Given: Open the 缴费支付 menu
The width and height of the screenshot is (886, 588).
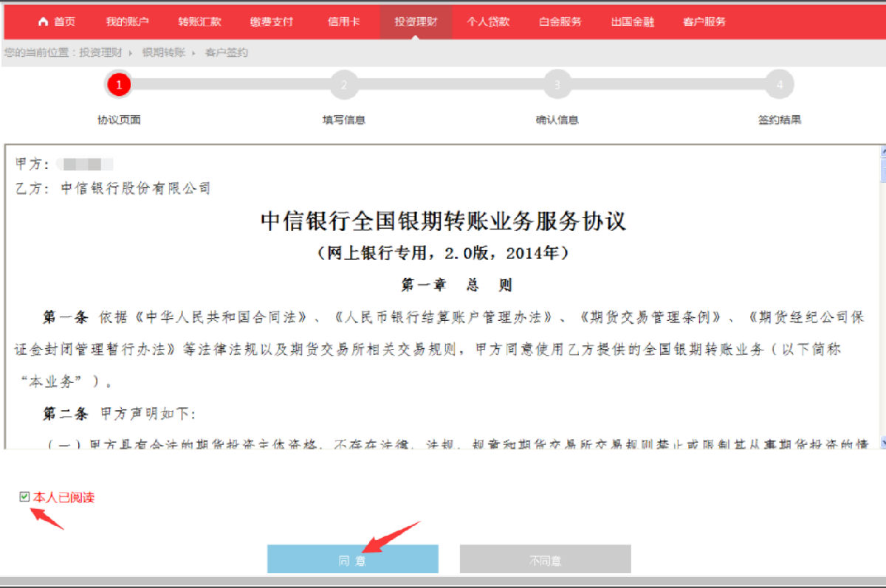Looking at the screenshot, I should click(x=272, y=22).
